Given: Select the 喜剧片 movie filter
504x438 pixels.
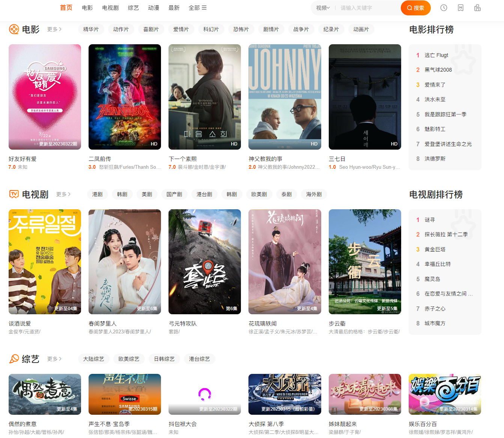Looking at the screenshot, I should (x=151, y=29).
